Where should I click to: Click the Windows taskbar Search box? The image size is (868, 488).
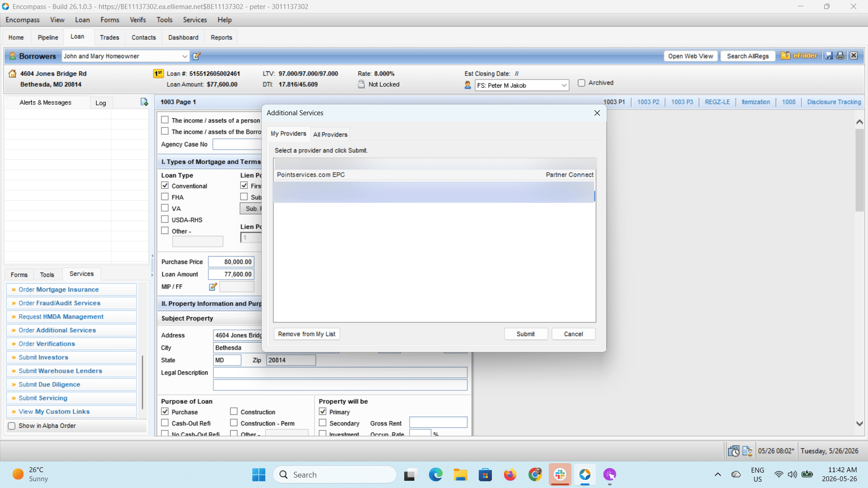335,474
